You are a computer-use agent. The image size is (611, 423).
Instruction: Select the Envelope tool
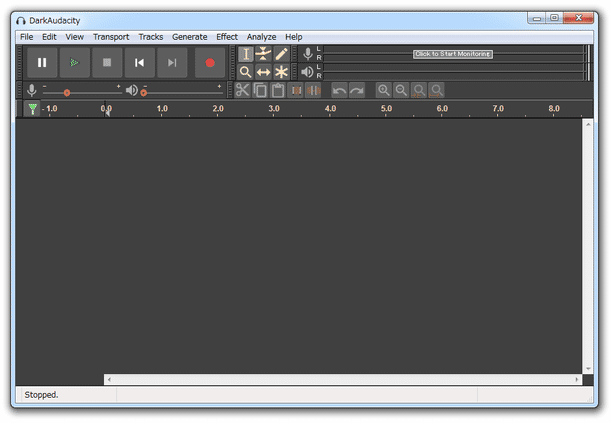263,54
